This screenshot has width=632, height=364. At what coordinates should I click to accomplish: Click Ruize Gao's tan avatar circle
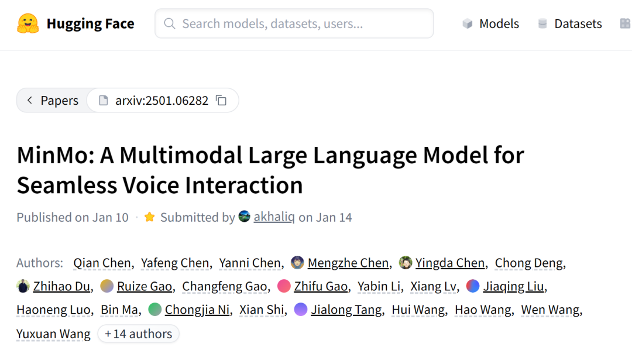tap(107, 286)
